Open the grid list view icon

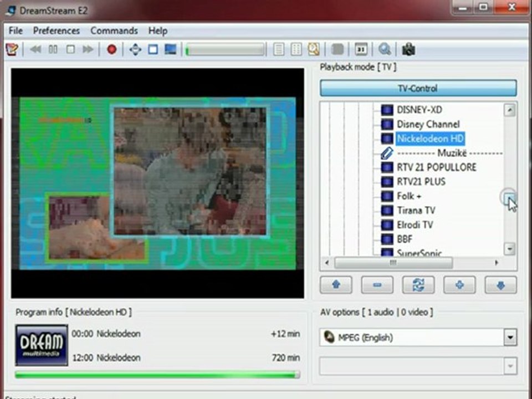click(296, 49)
